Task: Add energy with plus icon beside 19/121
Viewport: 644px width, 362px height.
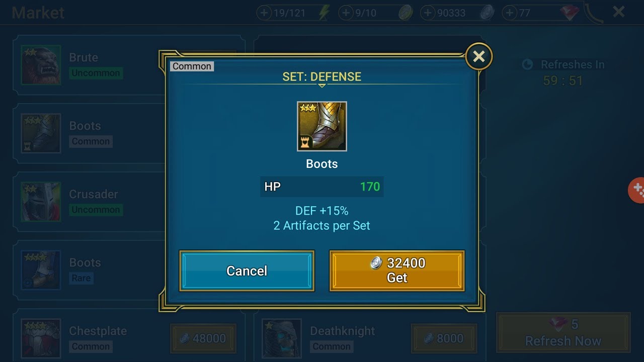Action: [264, 13]
